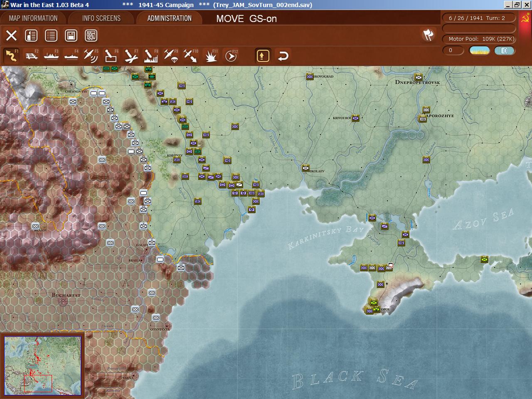Click the light blue 0 indicator
Screen dimensions: 532x399
505,51
